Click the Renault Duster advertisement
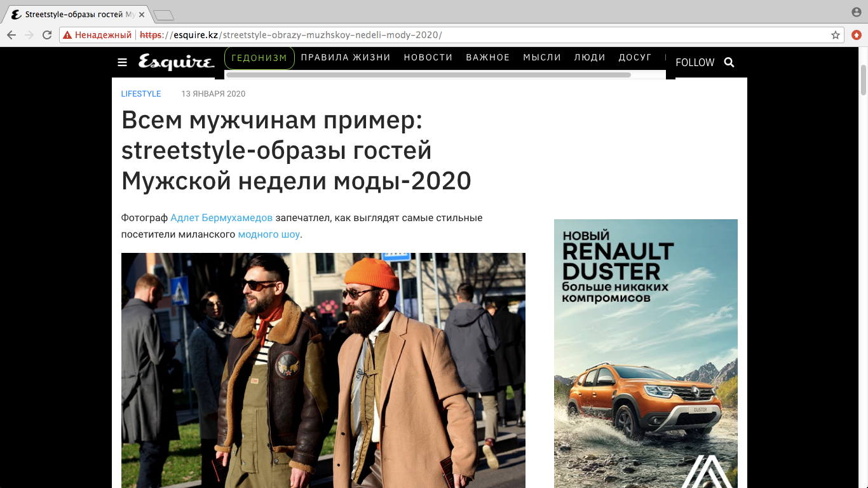This screenshot has width=868, height=488. click(x=646, y=353)
